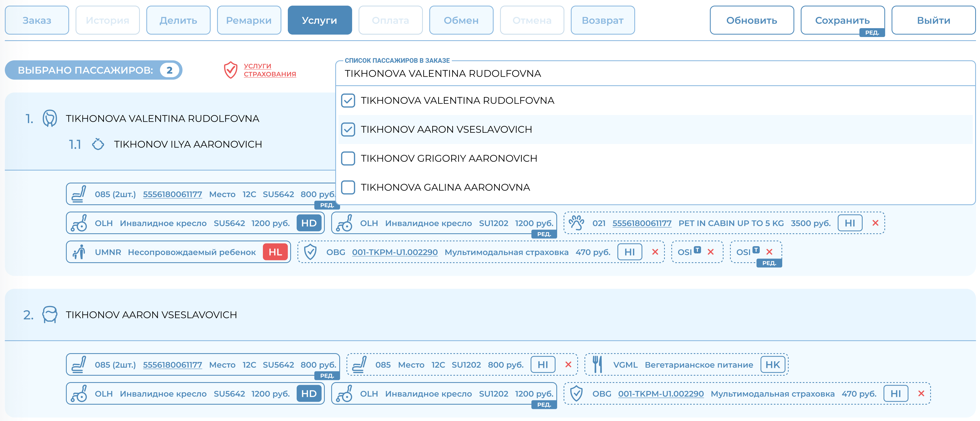Check TIKHONOVA GALINA AARONOVNA passenger
980x421 pixels.
tap(348, 187)
